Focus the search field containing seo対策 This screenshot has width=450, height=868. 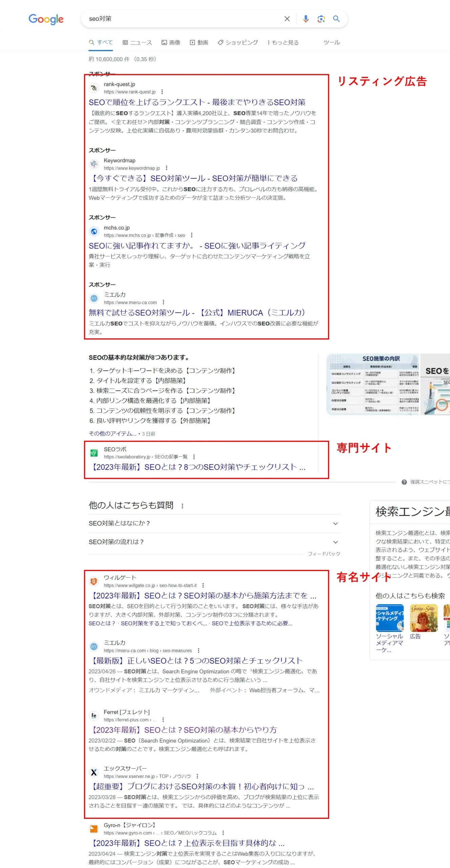(x=183, y=19)
